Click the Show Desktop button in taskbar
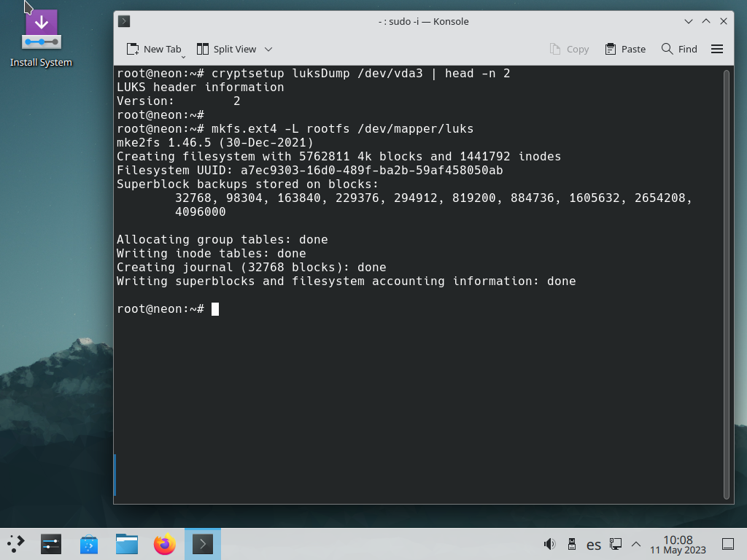 728,544
